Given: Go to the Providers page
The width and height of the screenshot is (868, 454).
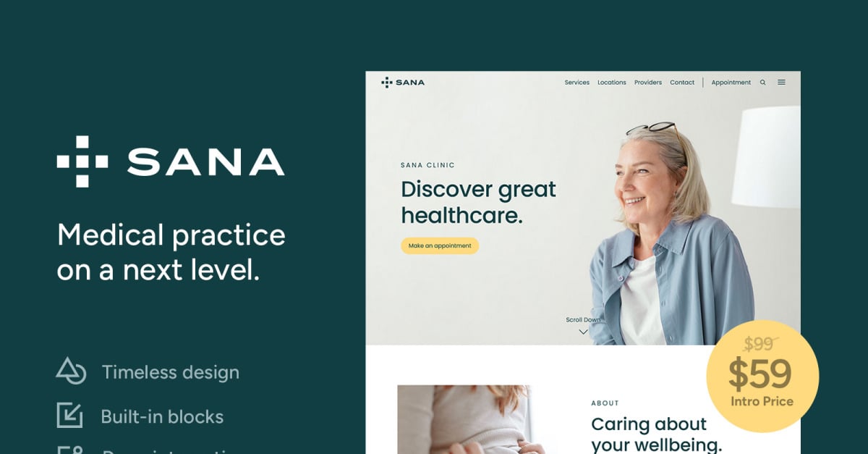Looking at the screenshot, I should click(x=648, y=83).
